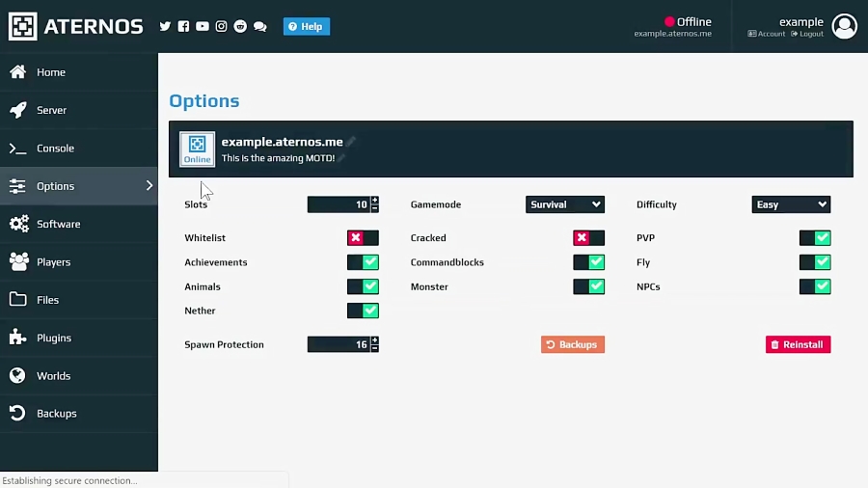The width and height of the screenshot is (868, 488).
Task: Increase the Spawn Protection value
Action: (x=375, y=340)
